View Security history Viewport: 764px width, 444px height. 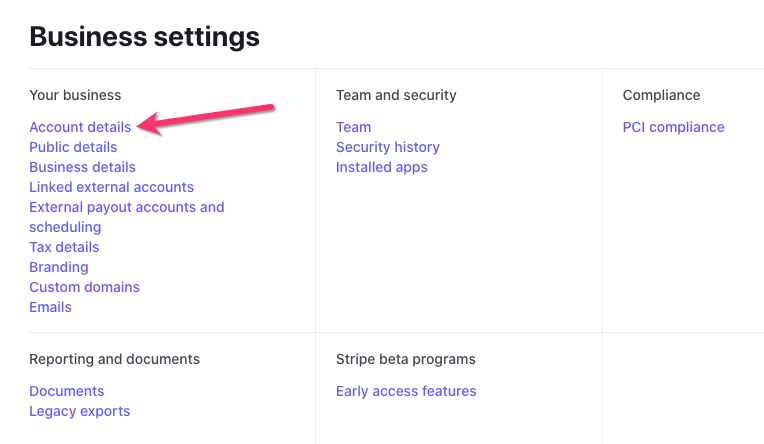tap(387, 147)
